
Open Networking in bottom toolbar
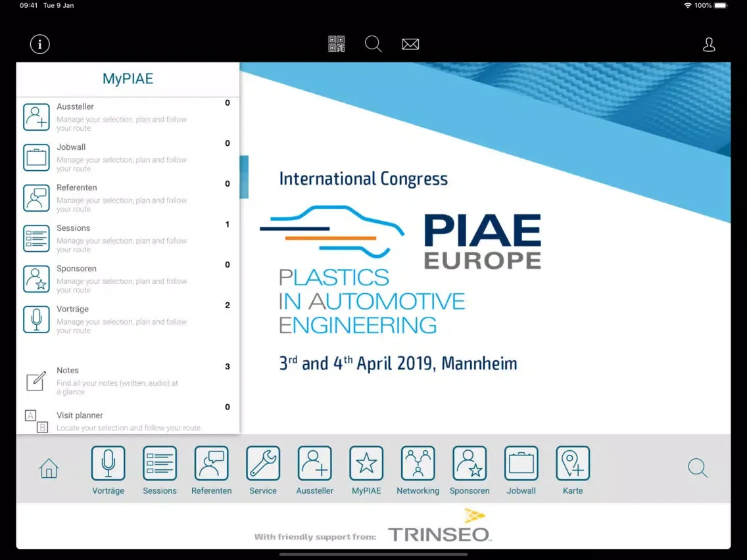point(418,471)
